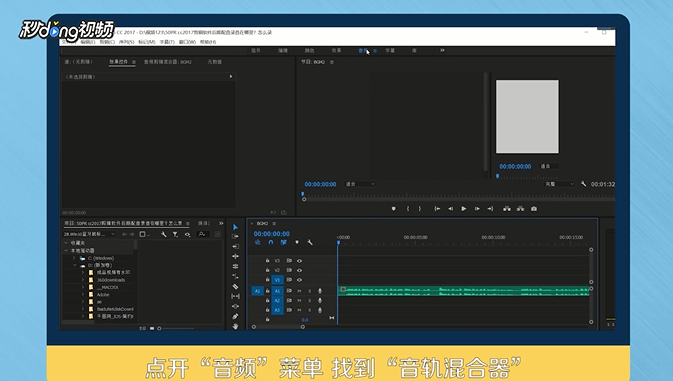Screen dimensions: 673x381
Task: Toggle nest sequences insert mode in timeline
Action: click(x=258, y=242)
